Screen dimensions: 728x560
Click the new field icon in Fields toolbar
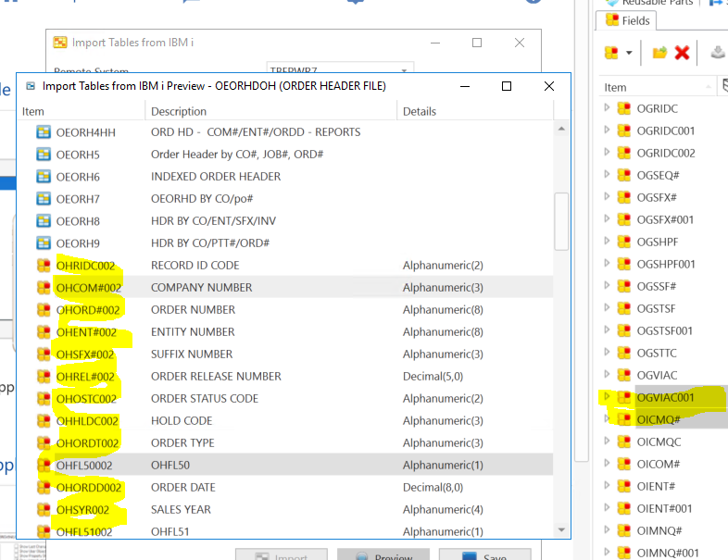click(612, 53)
